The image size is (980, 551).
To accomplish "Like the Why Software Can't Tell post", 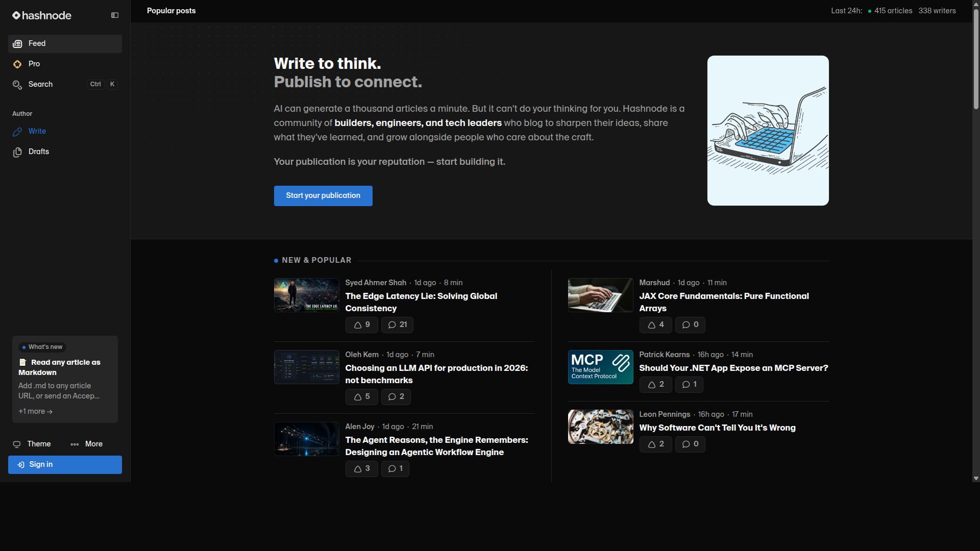I will coord(655,444).
